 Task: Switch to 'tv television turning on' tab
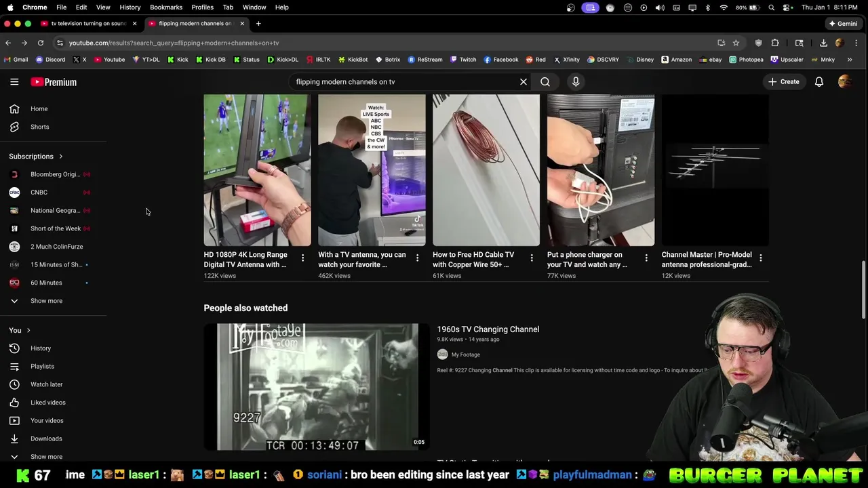pyautogui.click(x=87, y=23)
